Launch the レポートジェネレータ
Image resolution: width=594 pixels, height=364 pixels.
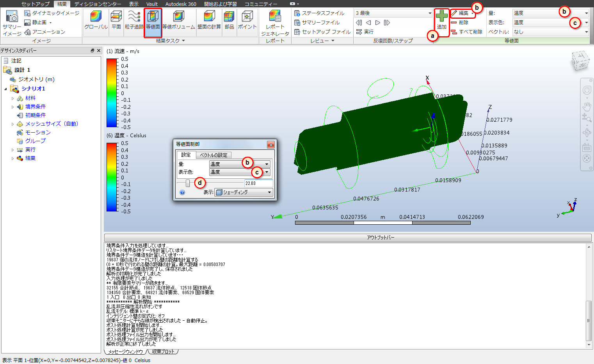point(275,23)
